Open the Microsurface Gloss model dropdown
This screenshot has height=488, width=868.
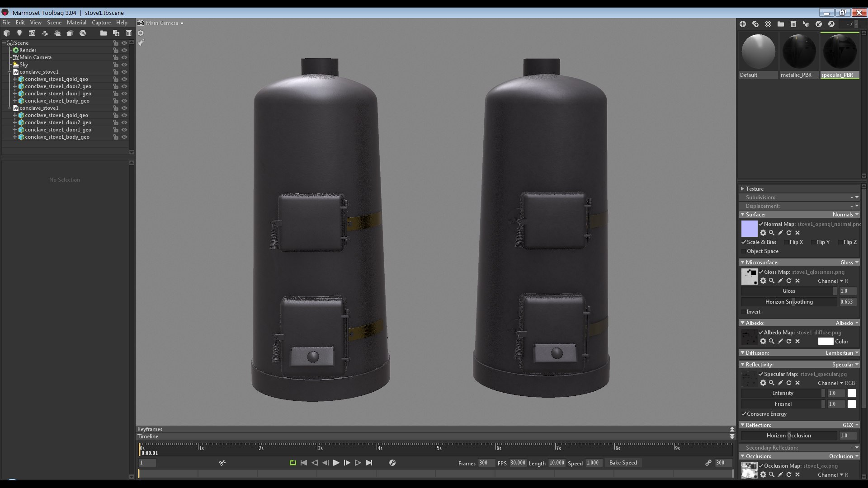tap(849, 263)
